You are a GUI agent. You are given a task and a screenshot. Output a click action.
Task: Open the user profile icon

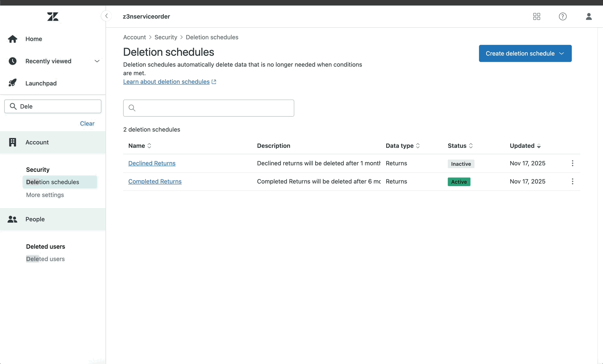[x=589, y=16]
